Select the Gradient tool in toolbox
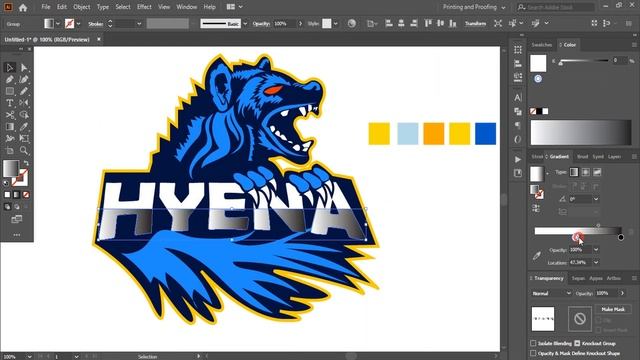The height and width of the screenshot is (360, 640). tap(10, 127)
